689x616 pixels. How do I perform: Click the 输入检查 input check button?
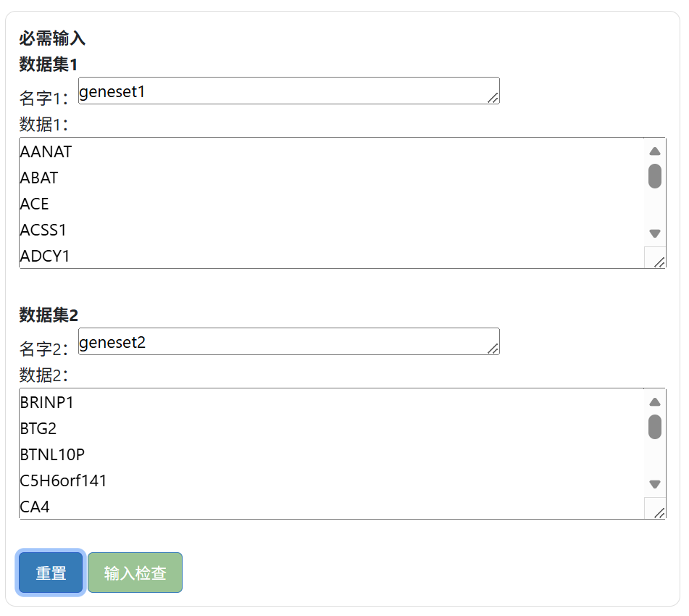(135, 573)
